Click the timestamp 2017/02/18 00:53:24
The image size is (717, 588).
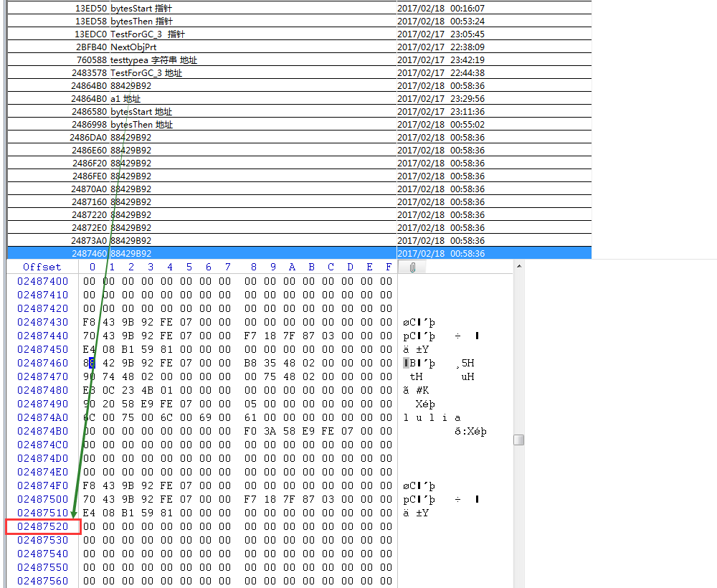[441, 21]
